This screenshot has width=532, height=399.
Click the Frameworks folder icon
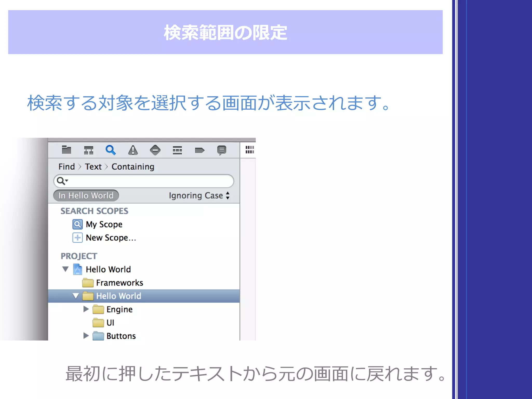(88, 283)
